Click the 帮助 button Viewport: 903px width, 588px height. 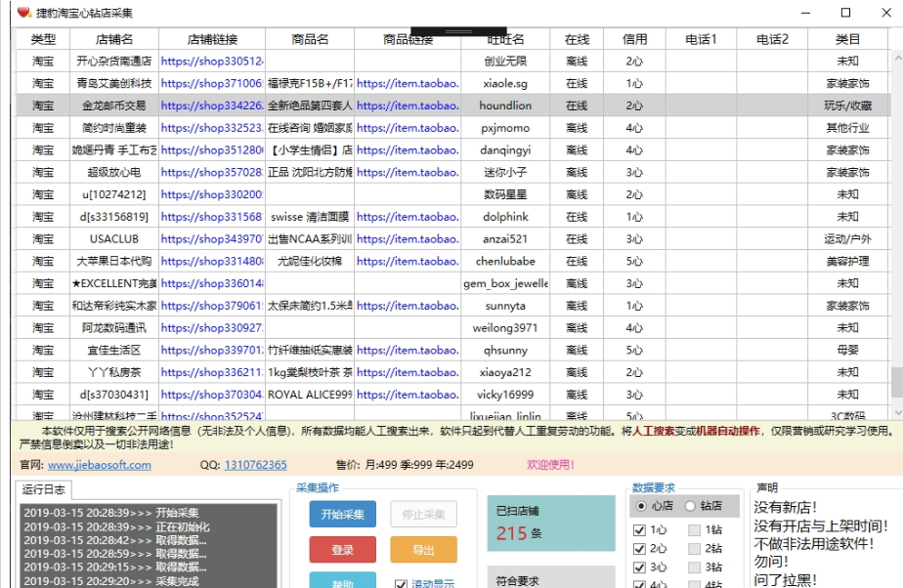point(342,581)
